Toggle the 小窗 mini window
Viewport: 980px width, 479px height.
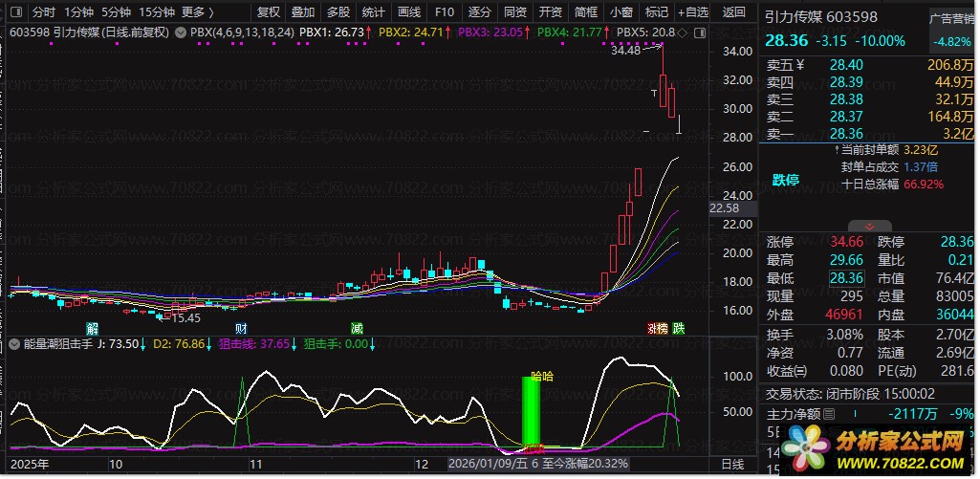pyautogui.click(x=621, y=12)
